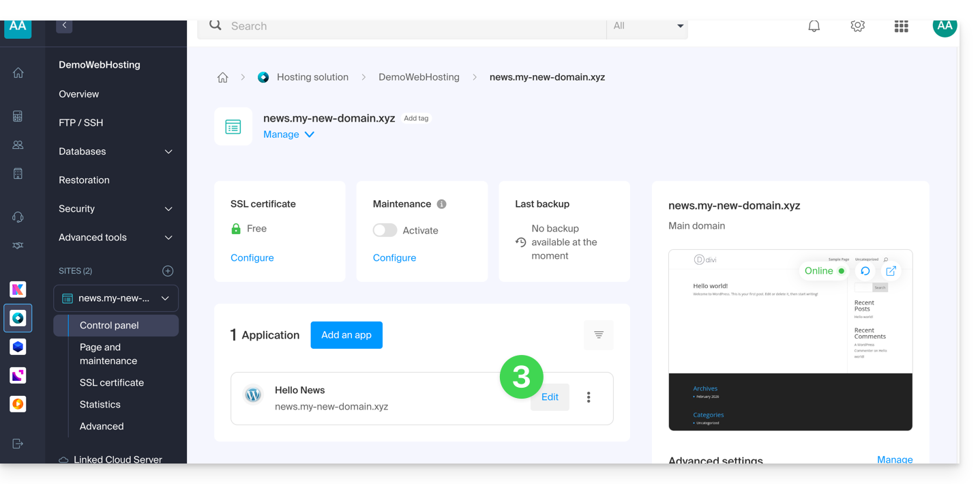Open site in new window icon

point(891,271)
